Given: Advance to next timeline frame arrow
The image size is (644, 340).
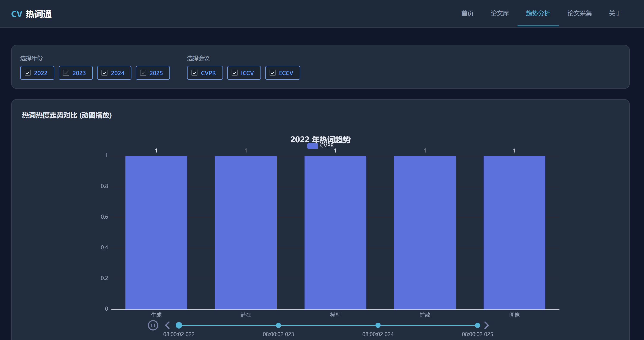Looking at the screenshot, I should (x=486, y=325).
